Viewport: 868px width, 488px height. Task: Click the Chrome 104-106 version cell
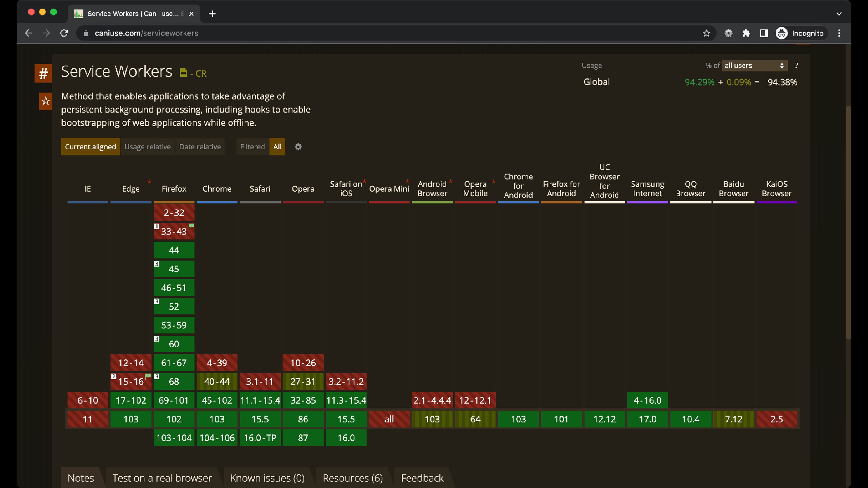click(217, 438)
